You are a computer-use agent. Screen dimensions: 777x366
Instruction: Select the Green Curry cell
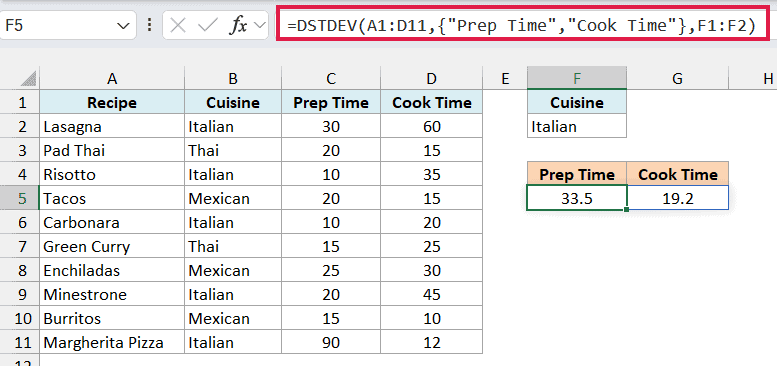click(112, 247)
